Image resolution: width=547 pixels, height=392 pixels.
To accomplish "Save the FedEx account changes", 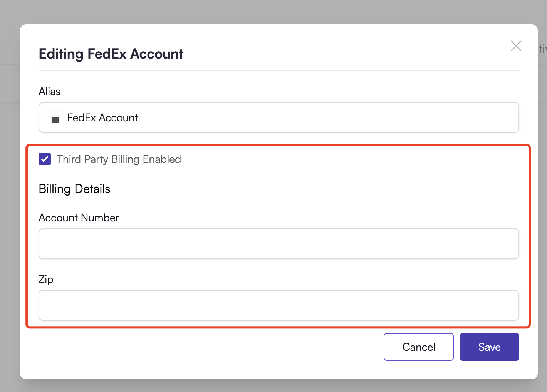I will 489,347.
